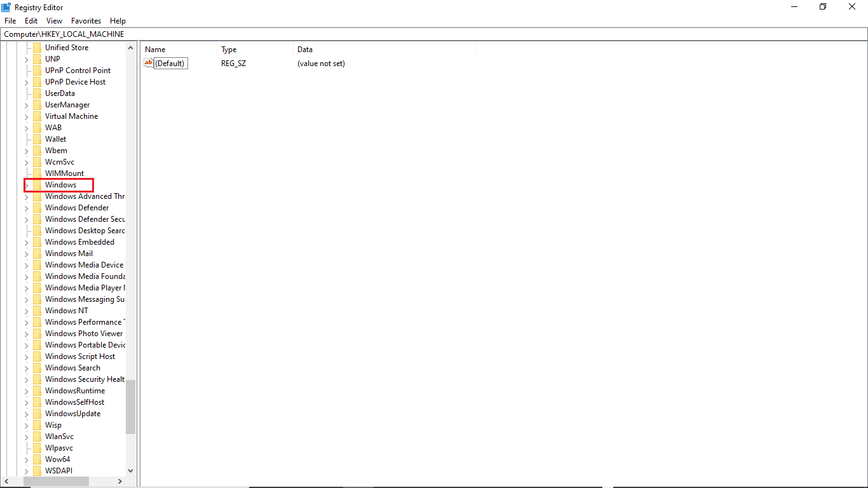Expand the Virtual Machine key

coord(27,116)
